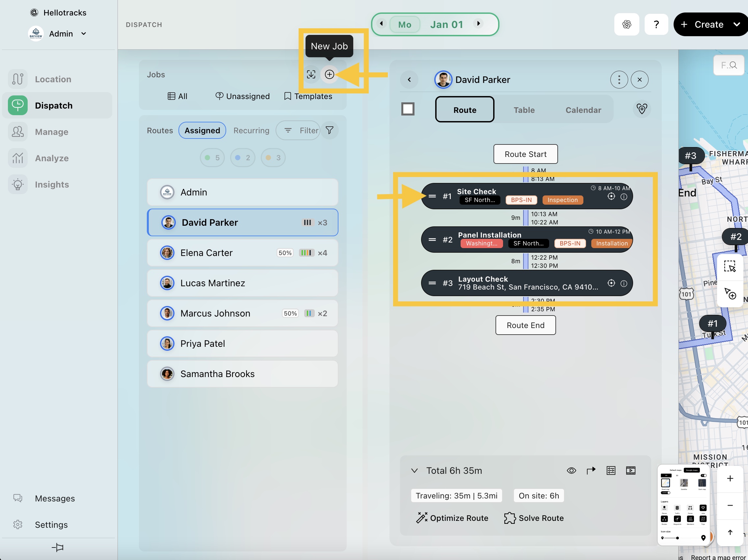Click the Solve Route puzzle icon

(x=510, y=518)
